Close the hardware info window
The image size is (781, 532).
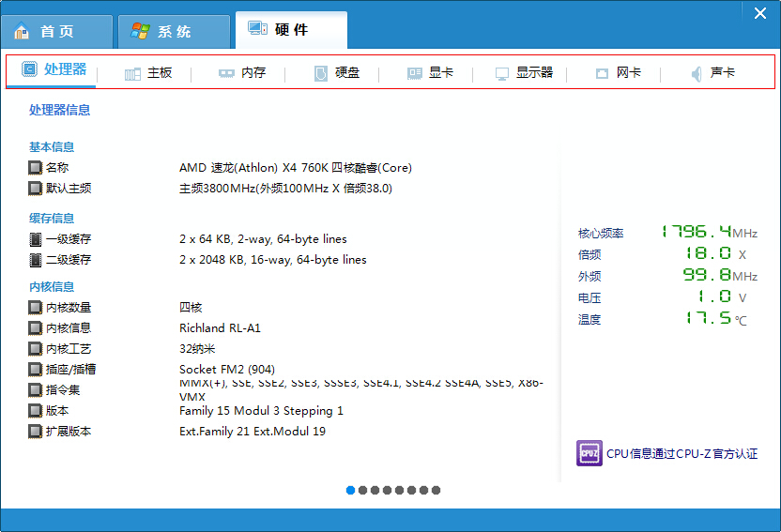pos(760,12)
